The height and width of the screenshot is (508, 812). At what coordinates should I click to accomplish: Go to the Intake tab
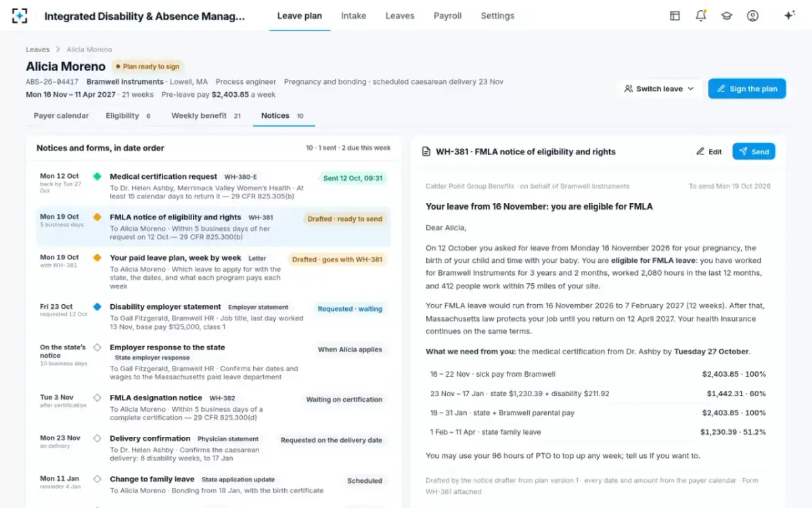[354, 16]
